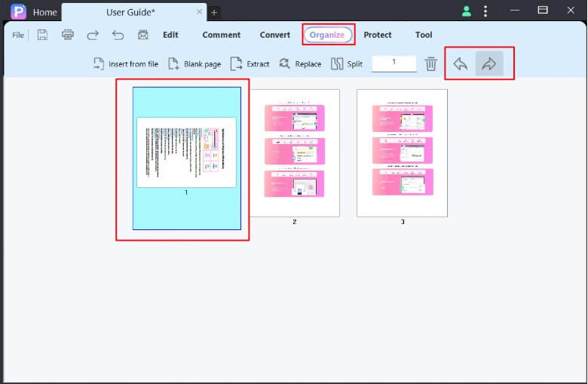Select the Organize tab

[x=327, y=35]
